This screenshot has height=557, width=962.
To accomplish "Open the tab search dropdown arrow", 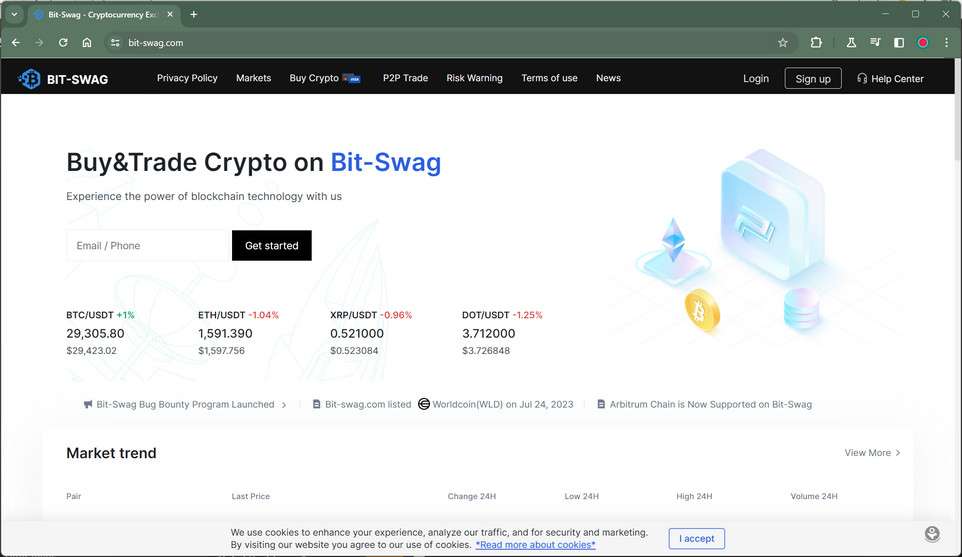I will pyautogui.click(x=15, y=15).
